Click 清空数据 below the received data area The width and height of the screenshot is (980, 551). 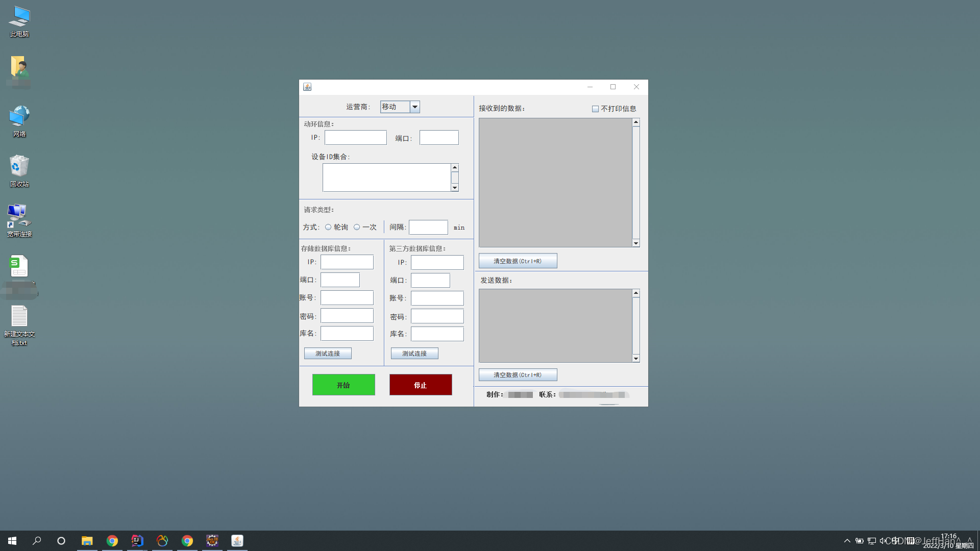click(518, 260)
